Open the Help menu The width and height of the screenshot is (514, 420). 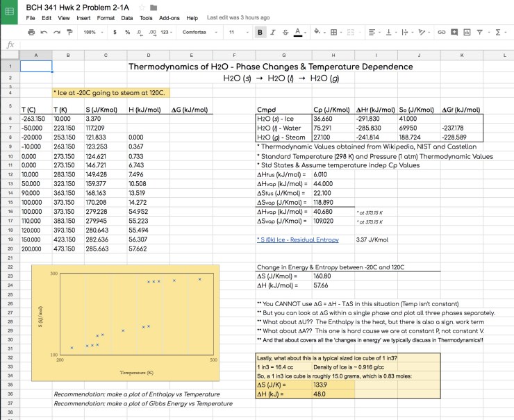click(192, 18)
